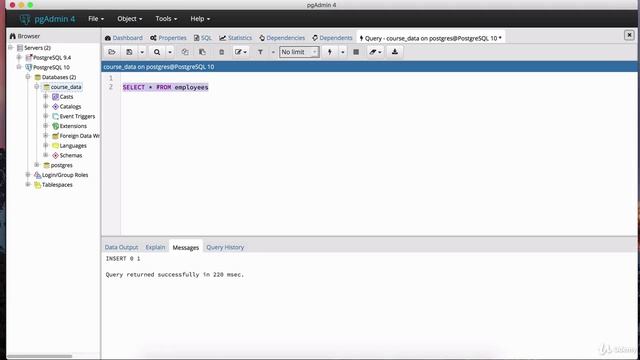Open the Explain tab
This screenshot has width=640, height=360.
point(155,247)
